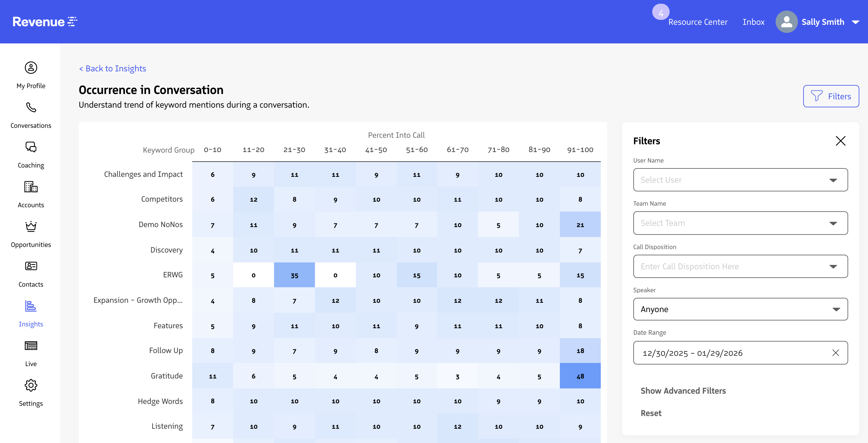Open the Coaching chat bubbles icon
The width and height of the screenshot is (868, 443).
[x=31, y=147]
